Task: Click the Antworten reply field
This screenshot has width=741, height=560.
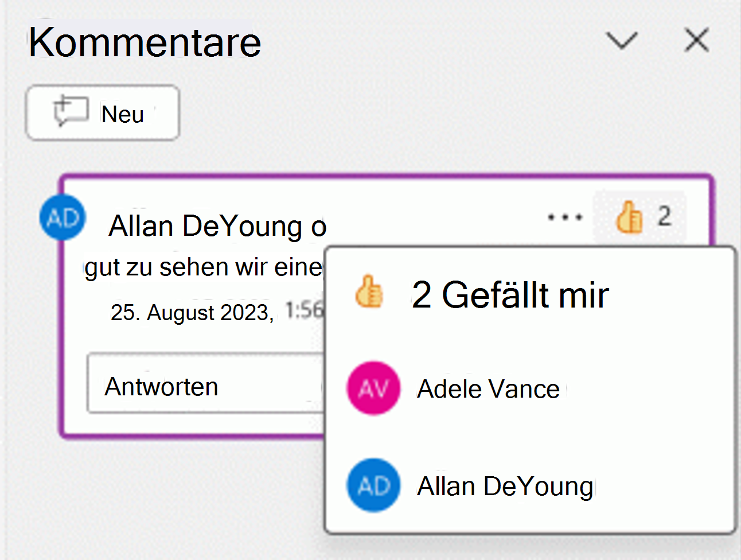Action: (206, 383)
